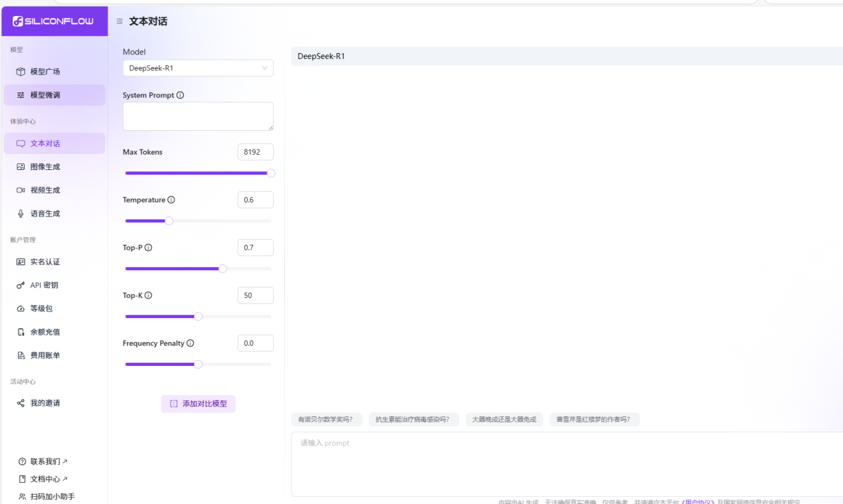Select the 有诺贝尔数学奖吗 suggested prompt

(326, 420)
